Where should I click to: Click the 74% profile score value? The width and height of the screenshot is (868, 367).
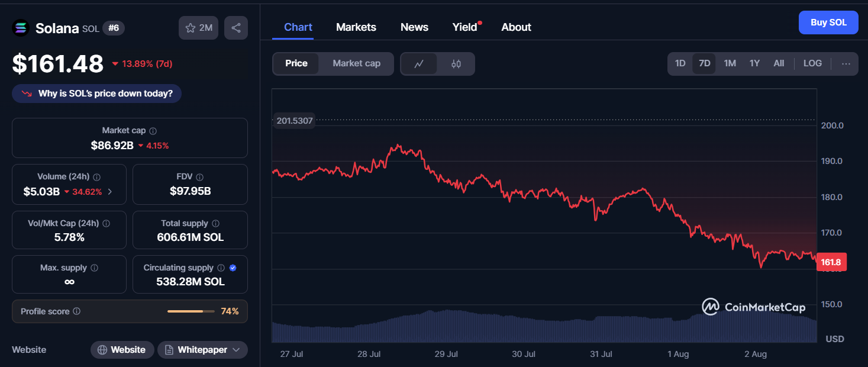pos(230,311)
